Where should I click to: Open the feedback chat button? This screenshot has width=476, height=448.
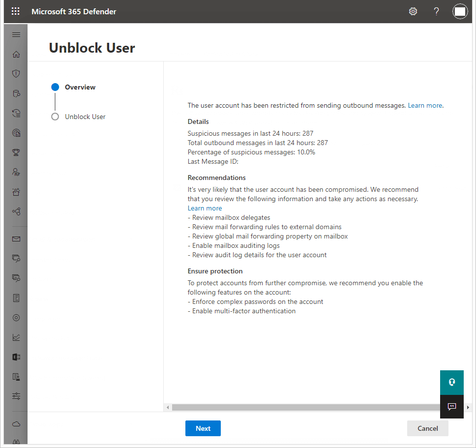tap(452, 406)
